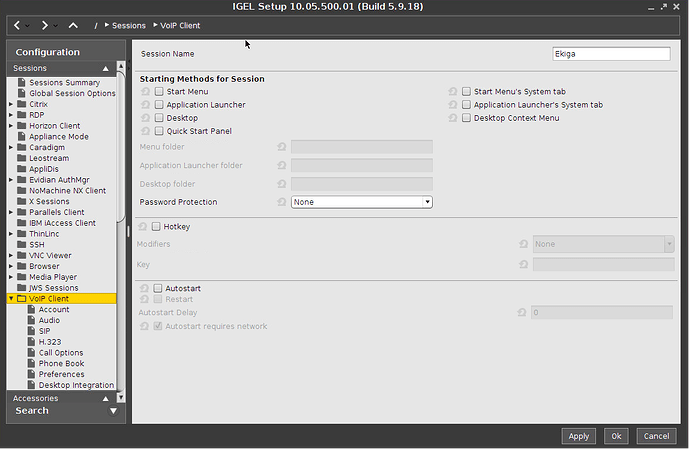Click the Session Name text field

click(x=610, y=54)
